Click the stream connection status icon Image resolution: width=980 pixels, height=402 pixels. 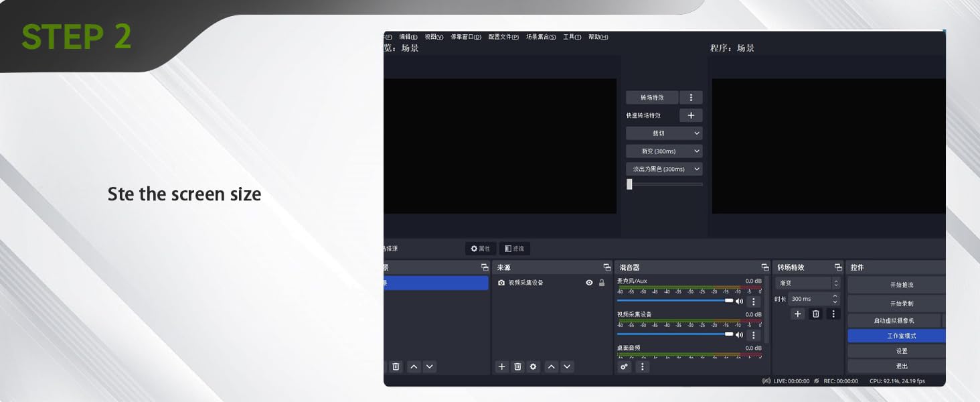(766, 381)
